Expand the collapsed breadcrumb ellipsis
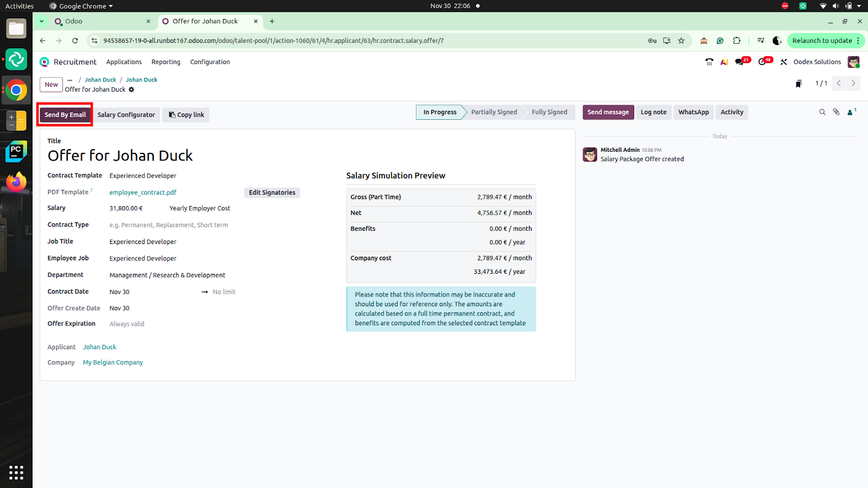868x488 pixels. click(70, 80)
